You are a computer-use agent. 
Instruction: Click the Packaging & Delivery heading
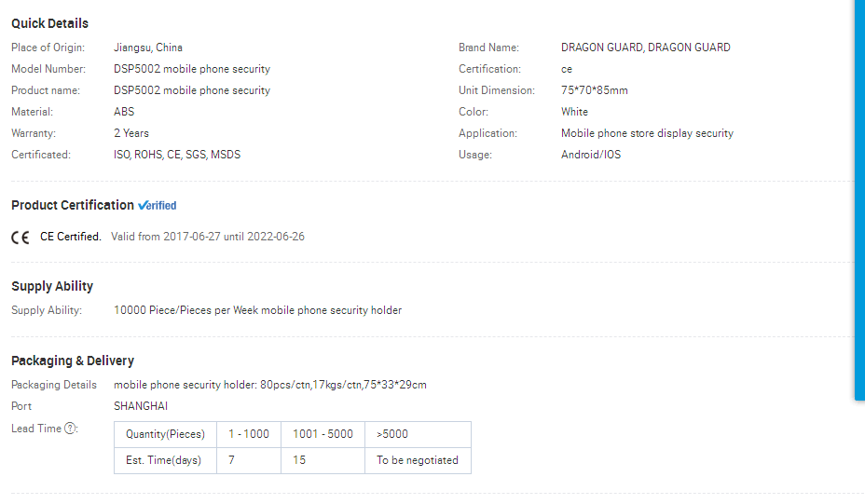pyautogui.click(x=73, y=361)
